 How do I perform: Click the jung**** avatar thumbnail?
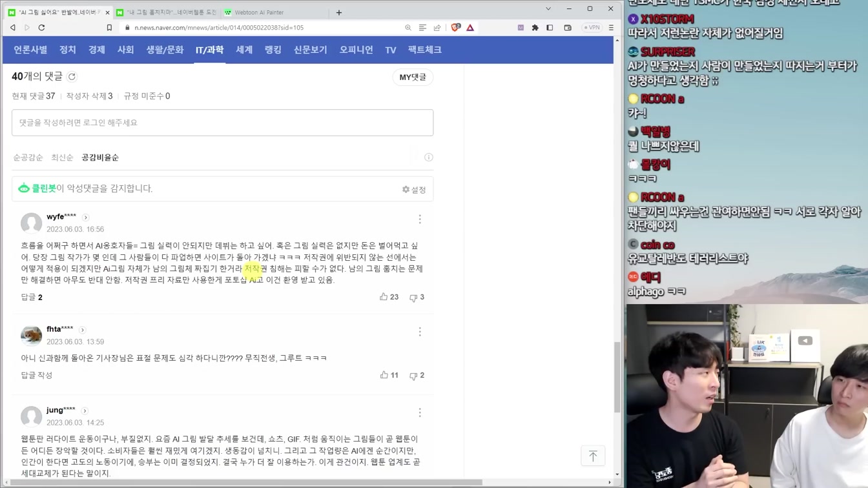(31, 416)
